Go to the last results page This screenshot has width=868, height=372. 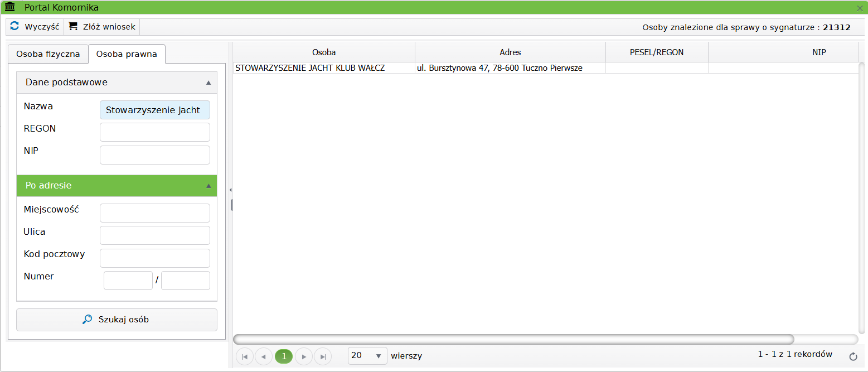(323, 356)
